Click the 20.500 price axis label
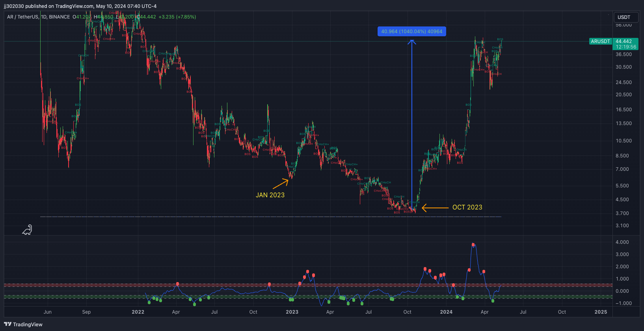 624,95
